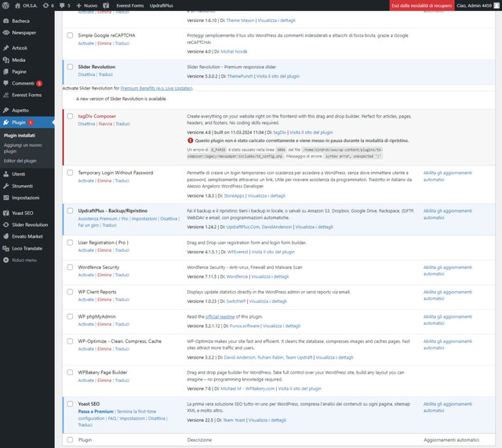Click the Newspaper eye icon in sidebar
Screen dimensions: 502x448
coord(6,33)
